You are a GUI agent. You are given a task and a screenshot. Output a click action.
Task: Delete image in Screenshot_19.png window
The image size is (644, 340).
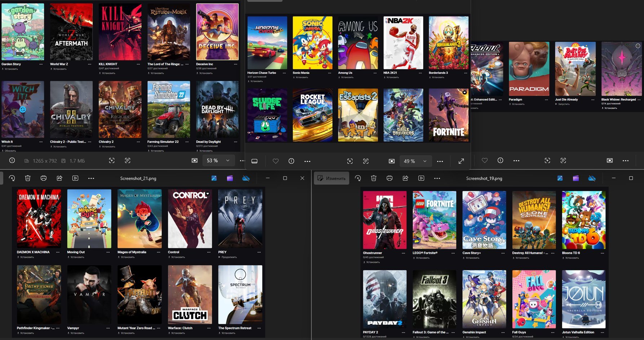pos(374,178)
